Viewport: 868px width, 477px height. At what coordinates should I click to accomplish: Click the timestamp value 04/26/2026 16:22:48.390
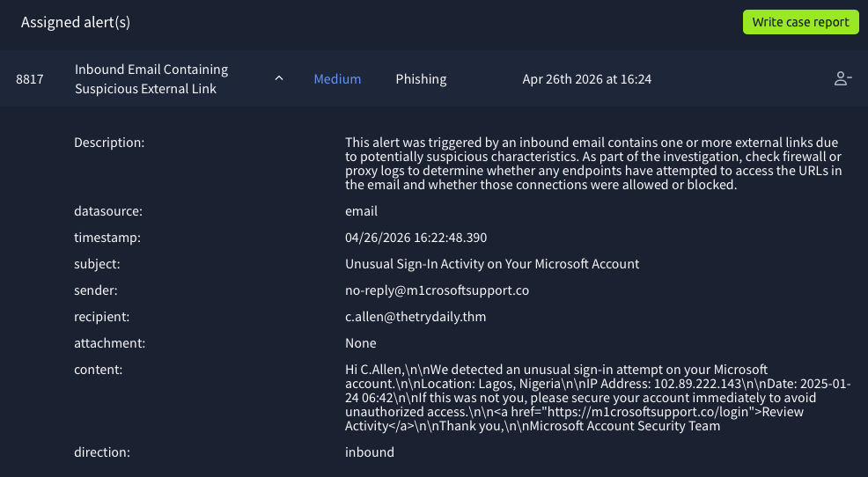point(416,238)
